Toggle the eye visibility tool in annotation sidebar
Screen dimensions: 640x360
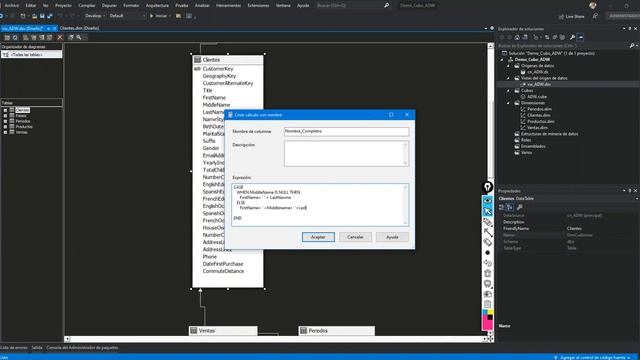(x=488, y=201)
